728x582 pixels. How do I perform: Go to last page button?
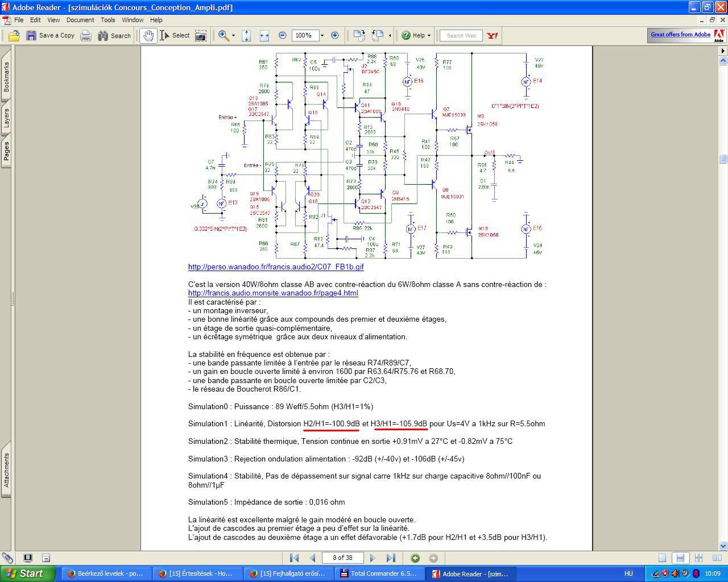pos(391,558)
